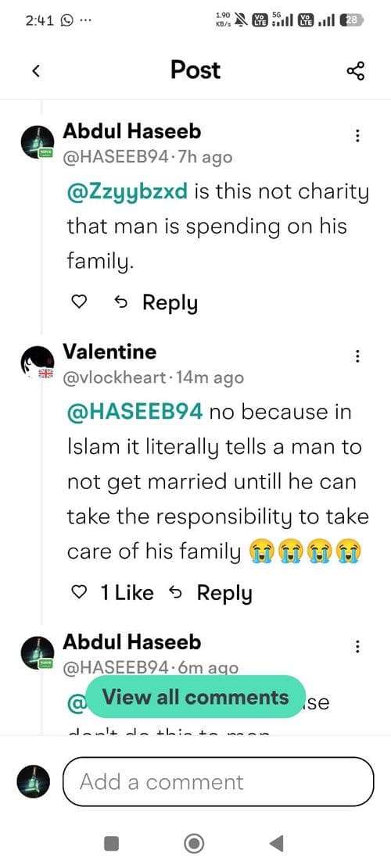Tap Android back triangle button
Image resolution: width=391 pixels, height=868 pixels.
(x=276, y=844)
